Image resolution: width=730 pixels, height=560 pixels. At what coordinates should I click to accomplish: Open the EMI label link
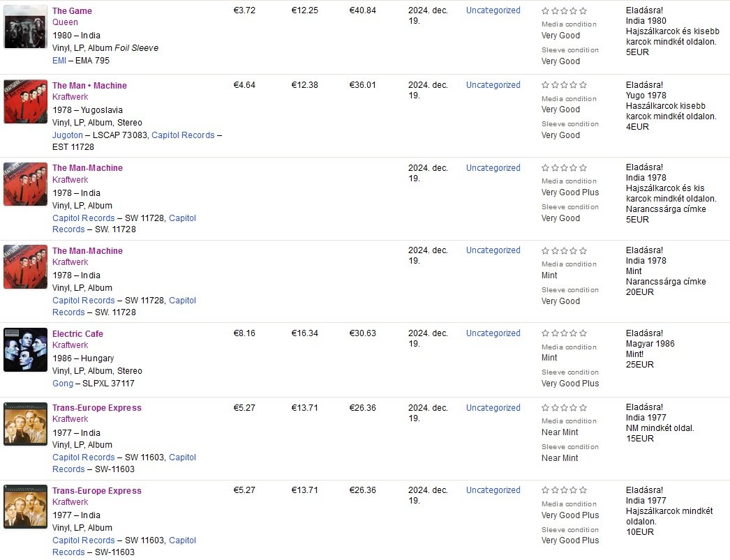(59, 61)
